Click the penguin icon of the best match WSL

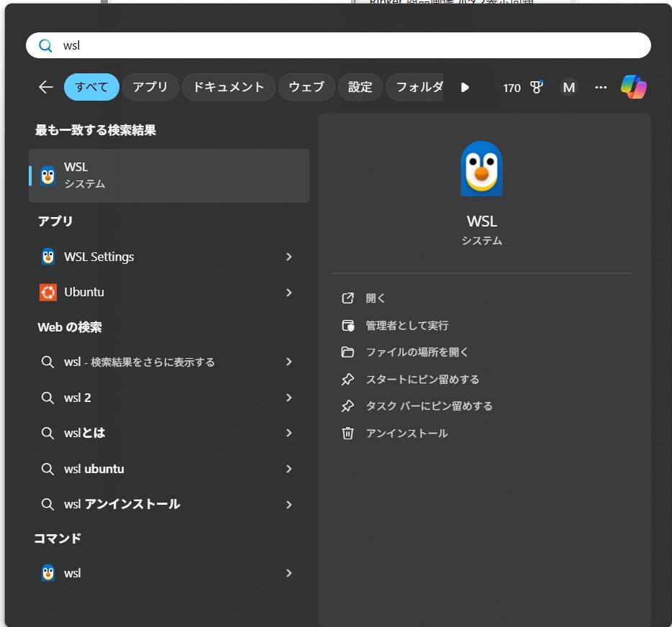[x=47, y=175]
